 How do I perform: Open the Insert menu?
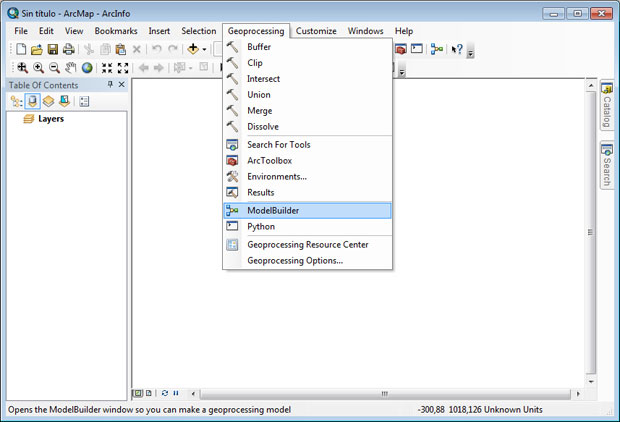[159, 31]
